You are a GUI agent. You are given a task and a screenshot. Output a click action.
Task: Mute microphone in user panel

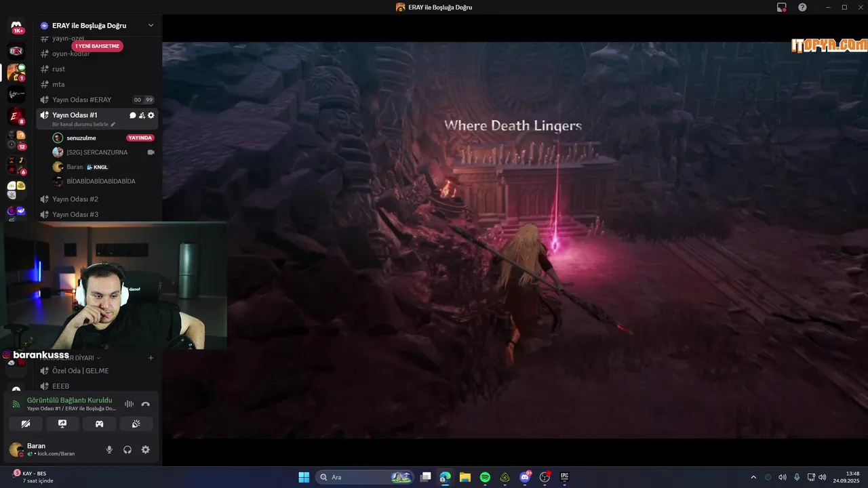click(109, 449)
